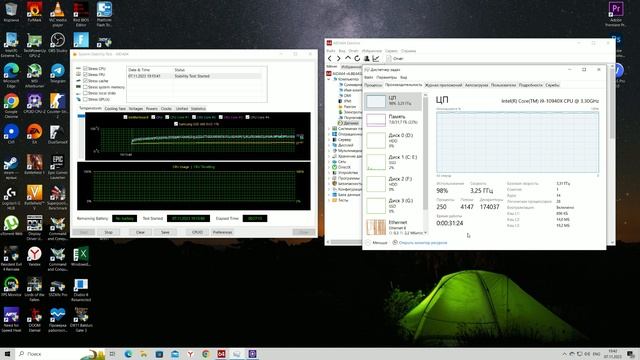Expand the Сеть tree node

tap(329, 162)
